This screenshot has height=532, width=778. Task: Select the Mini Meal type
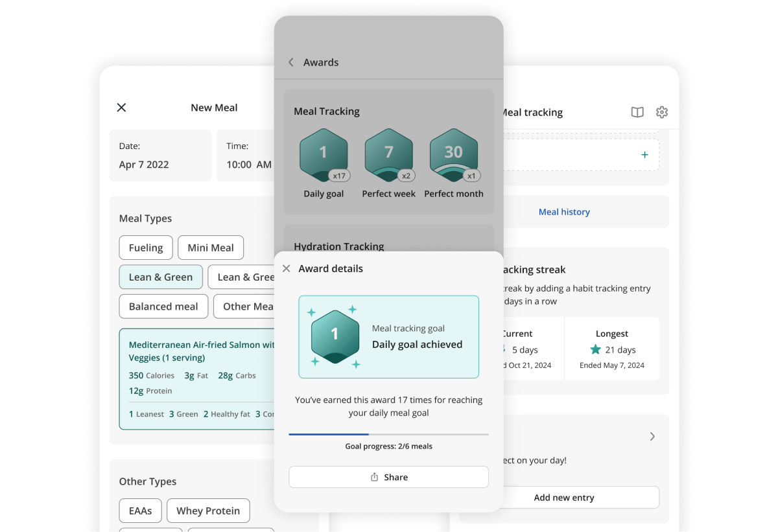pos(211,248)
